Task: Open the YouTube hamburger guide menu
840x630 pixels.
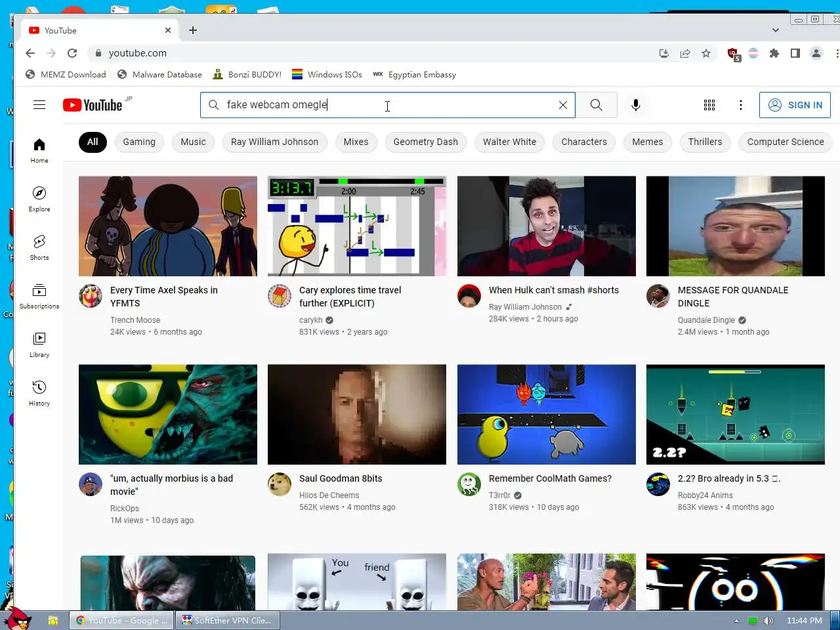Action: click(x=39, y=105)
